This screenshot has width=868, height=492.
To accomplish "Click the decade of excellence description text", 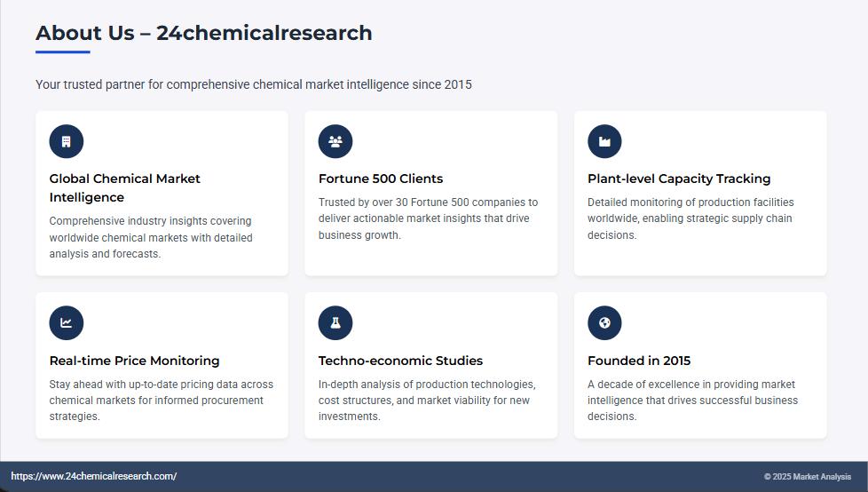I will (692, 401).
